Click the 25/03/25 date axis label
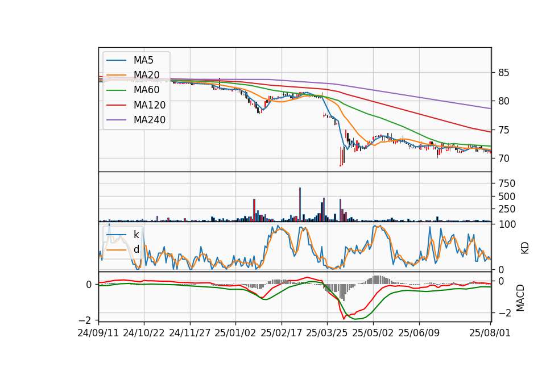 [x=327, y=333]
